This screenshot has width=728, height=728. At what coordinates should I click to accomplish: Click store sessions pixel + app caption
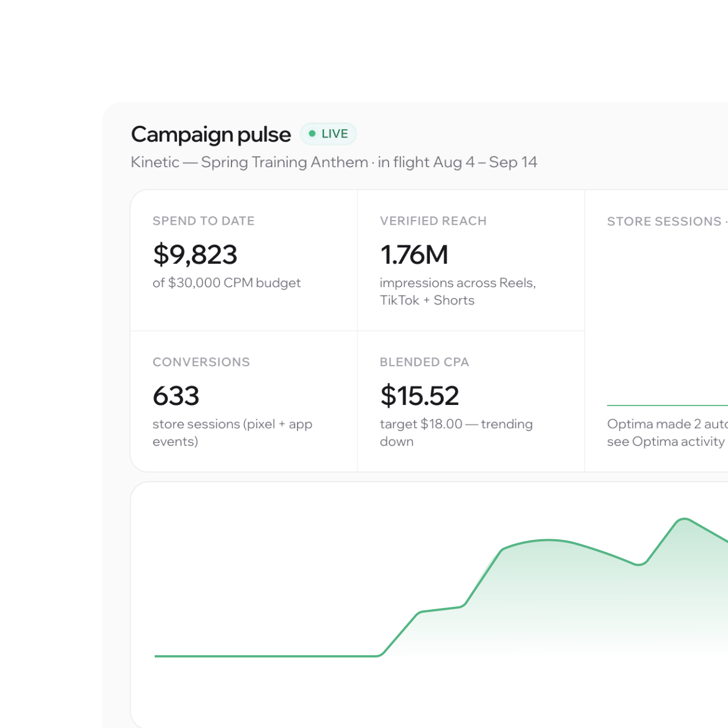232,433
